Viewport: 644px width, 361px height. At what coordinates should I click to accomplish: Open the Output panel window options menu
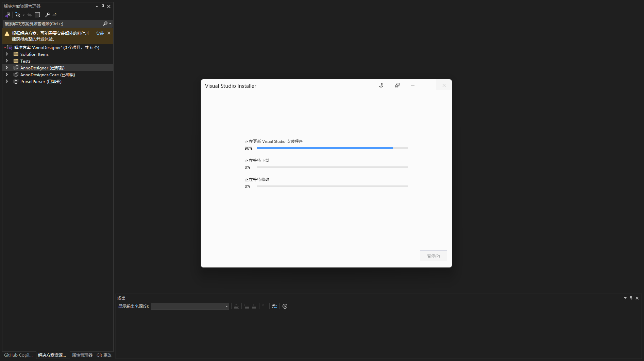coord(625,298)
